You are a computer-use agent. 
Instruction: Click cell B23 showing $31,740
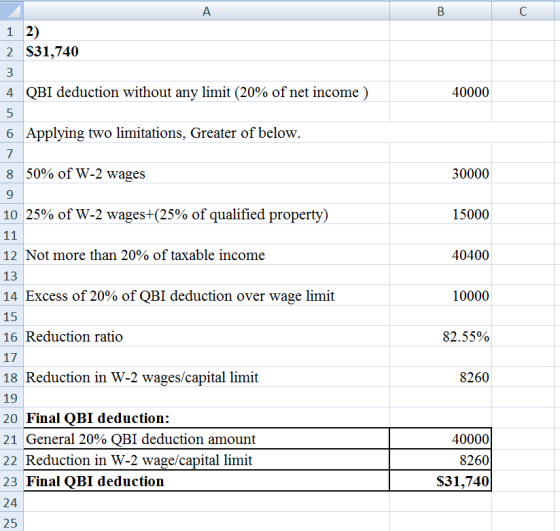(440, 481)
